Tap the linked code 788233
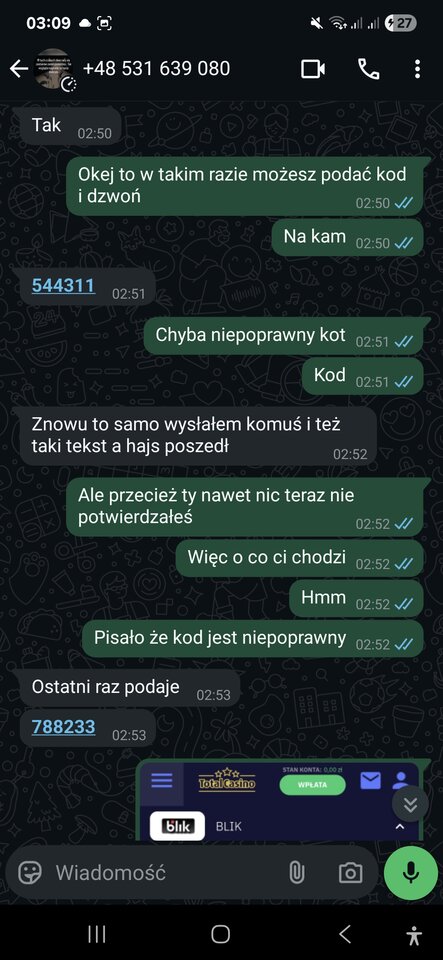This screenshot has height=960, width=443. pyautogui.click(x=63, y=727)
